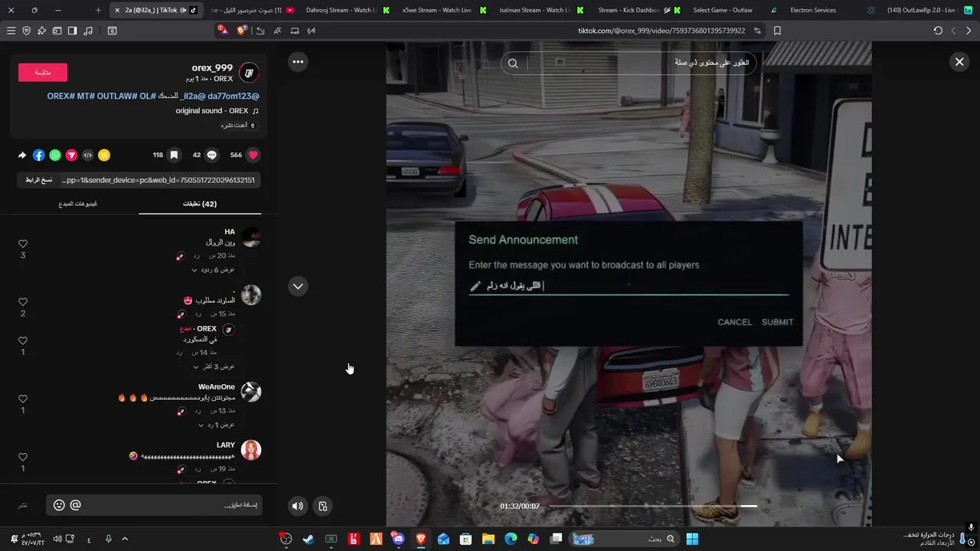Click the post comment button

click(23, 505)
